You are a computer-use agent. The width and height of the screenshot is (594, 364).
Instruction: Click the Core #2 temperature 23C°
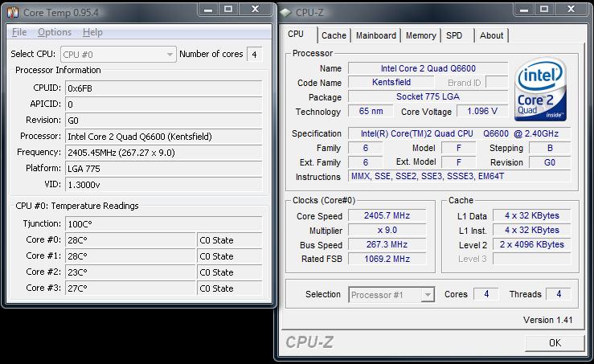(131, 272)
